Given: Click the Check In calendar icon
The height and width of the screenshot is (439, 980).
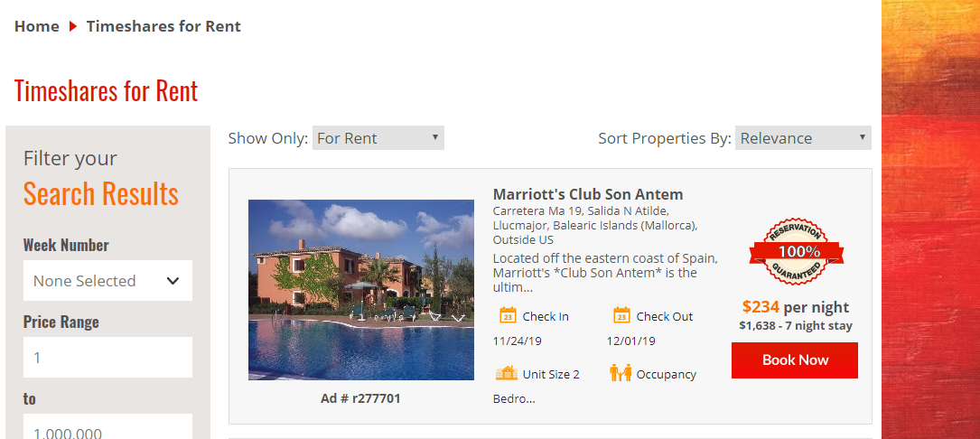Looking at the screenshot, I should pos(508,315).
